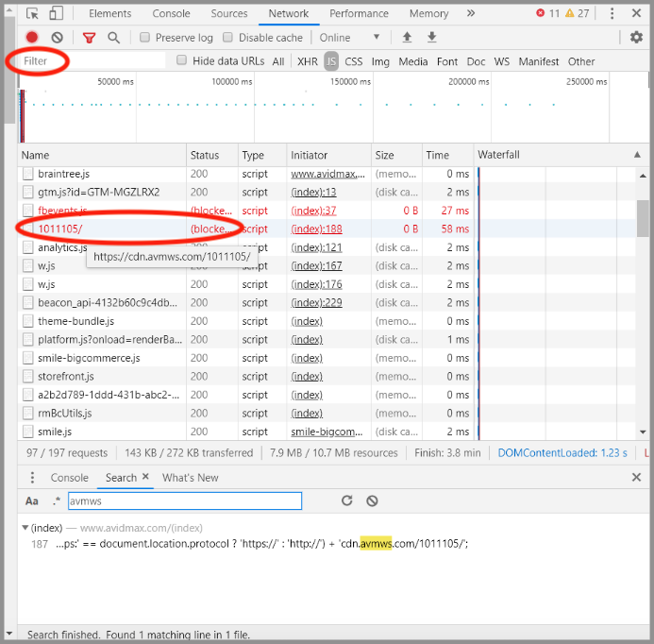Select the Manifest request type filter
The image size is (654, 644).
point(539,61)
